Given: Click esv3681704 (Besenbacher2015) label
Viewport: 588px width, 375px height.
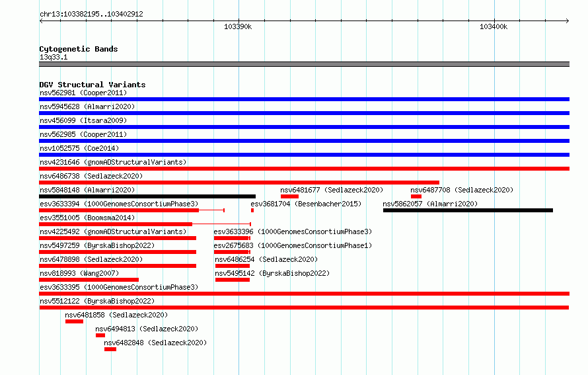Looking at the screenshot, I should point(306,204).
